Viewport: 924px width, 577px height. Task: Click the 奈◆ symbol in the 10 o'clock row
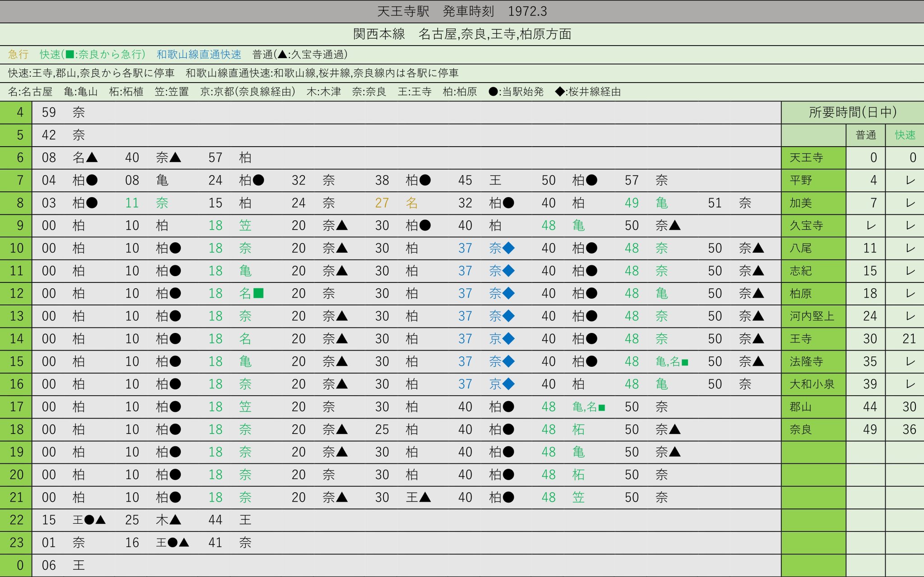click(501, 248)
